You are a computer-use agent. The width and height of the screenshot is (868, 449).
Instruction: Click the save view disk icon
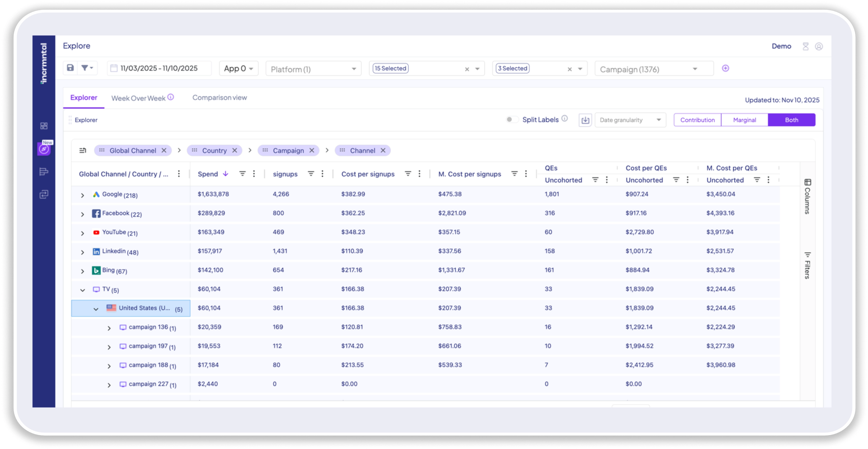pyautogui.click(x=70, y=68)
